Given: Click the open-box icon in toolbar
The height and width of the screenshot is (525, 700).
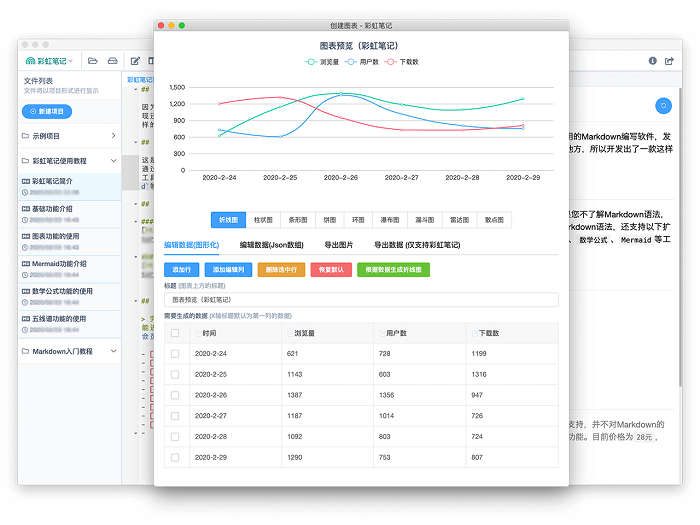Looking at the screenshot, I should point(113,61).
